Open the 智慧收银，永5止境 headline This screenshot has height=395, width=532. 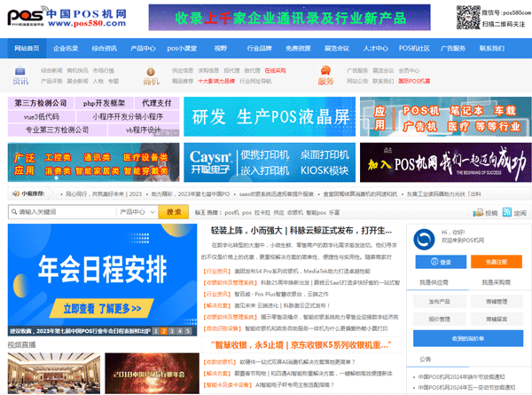(x=301, y=345)
